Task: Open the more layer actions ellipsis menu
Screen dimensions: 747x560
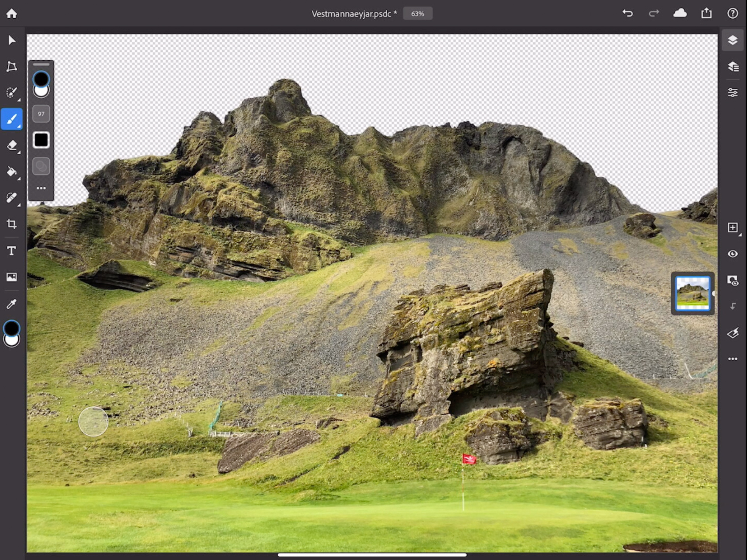Action: [x=732, y=358]
